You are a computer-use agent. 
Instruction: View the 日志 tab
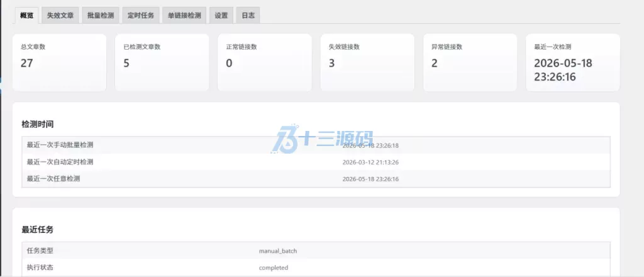point(248,16)
